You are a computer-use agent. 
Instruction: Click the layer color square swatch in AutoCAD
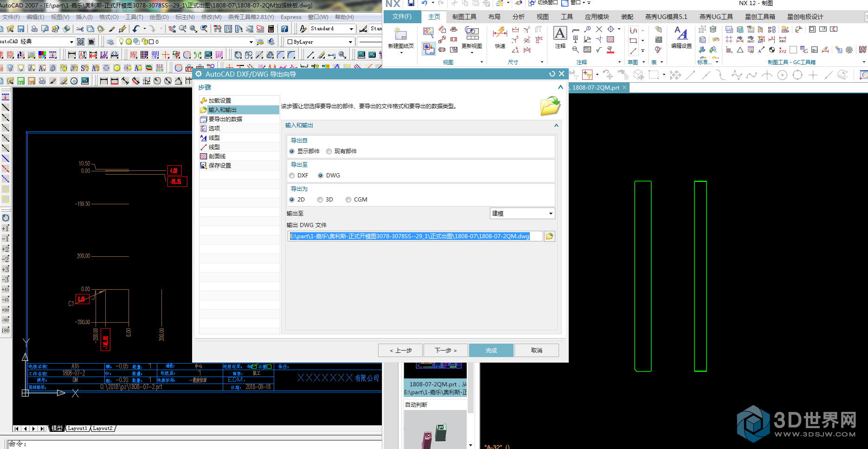coord(151,42)
